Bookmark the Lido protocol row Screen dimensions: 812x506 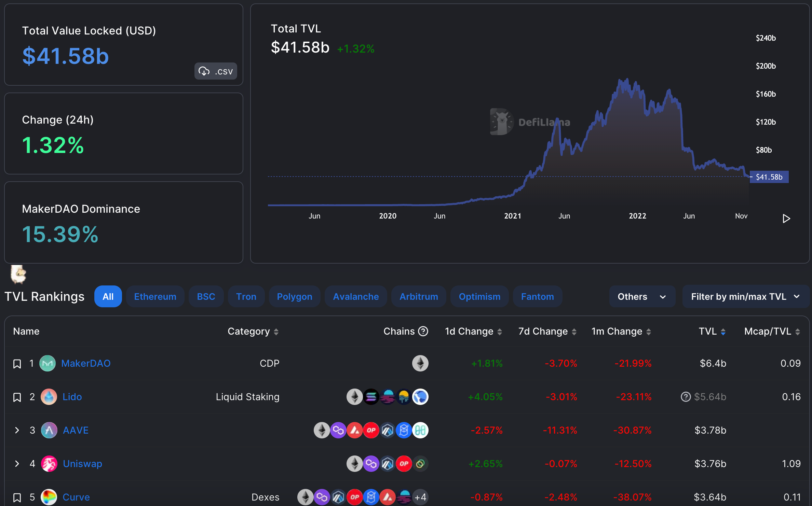17,397
